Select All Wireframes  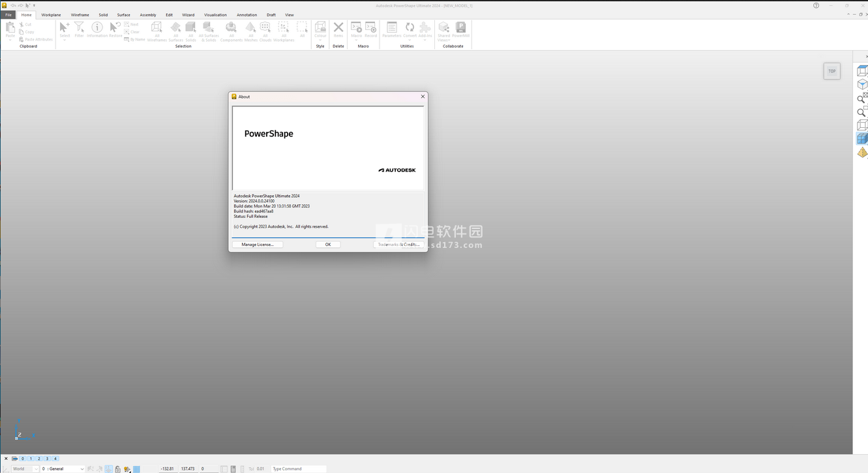(x=157, y=31)
